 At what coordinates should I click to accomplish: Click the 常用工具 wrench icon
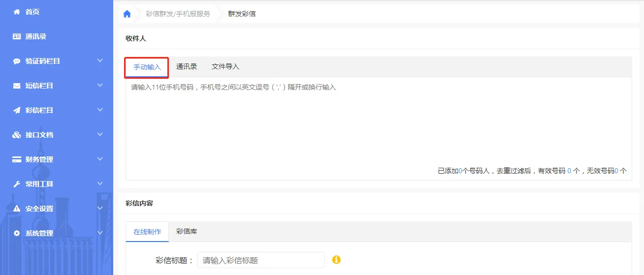point(17,184)
